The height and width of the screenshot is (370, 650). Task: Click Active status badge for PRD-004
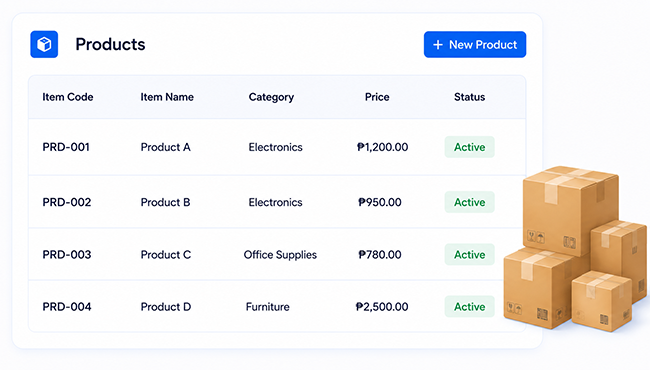(470, 307)
